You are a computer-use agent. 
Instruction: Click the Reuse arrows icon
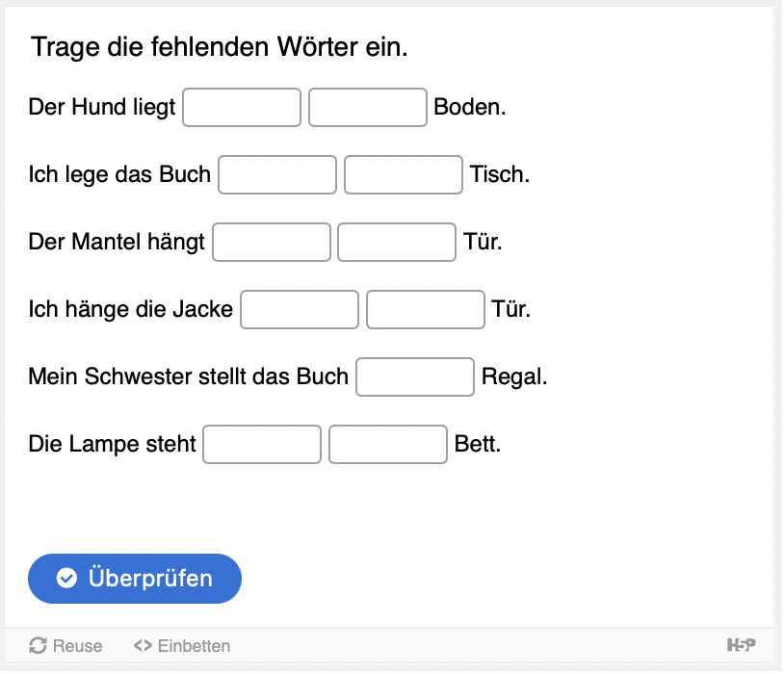click(x=39, y=646)
